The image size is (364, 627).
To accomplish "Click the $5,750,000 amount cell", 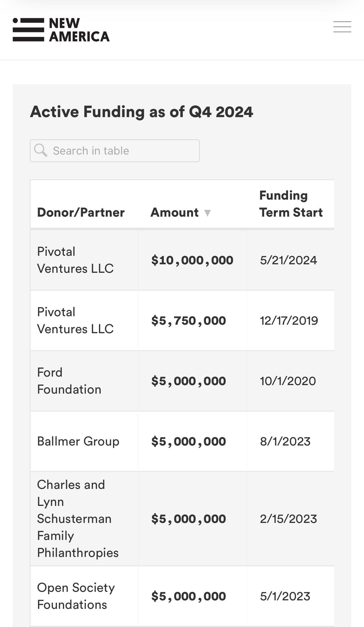I will (189, 321).
